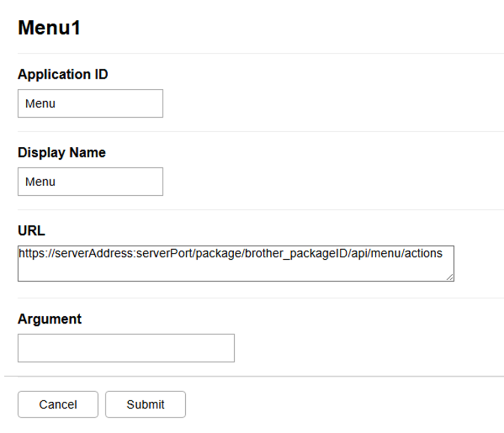Click the Cancel button
The width and height of the screenshot is (504, 433).
[58, 404]
